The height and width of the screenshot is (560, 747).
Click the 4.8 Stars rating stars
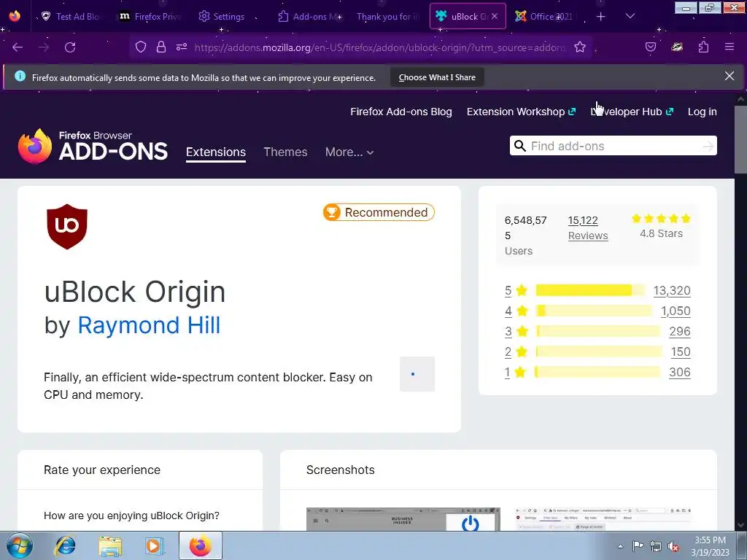[661, 219]
